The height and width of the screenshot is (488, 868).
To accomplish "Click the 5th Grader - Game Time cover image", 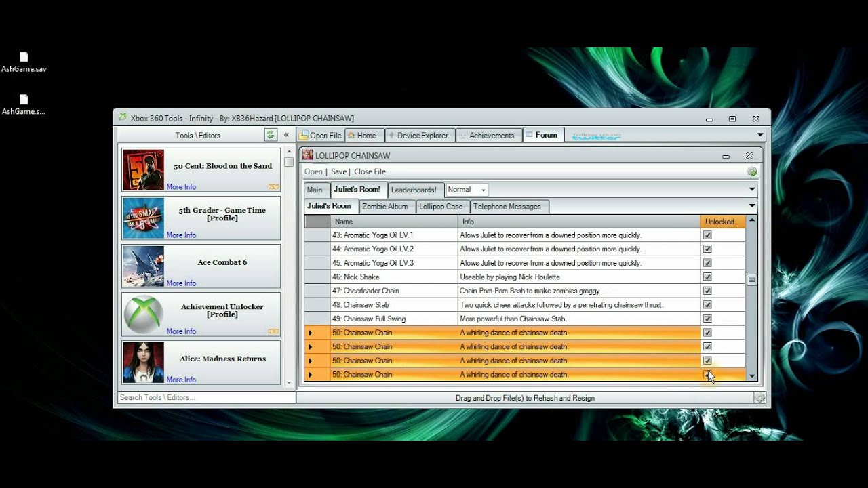I will 143,218.
